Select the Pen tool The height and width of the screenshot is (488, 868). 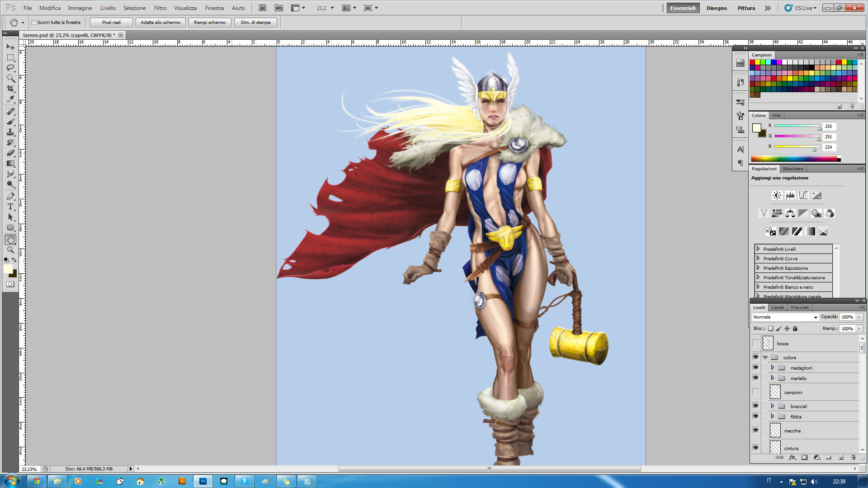tap(10, 196)
